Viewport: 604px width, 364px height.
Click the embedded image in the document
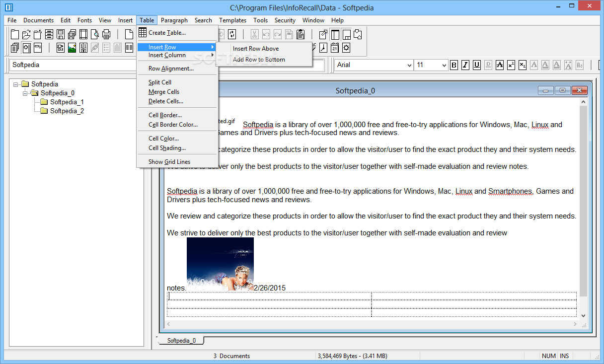[220, 264]
